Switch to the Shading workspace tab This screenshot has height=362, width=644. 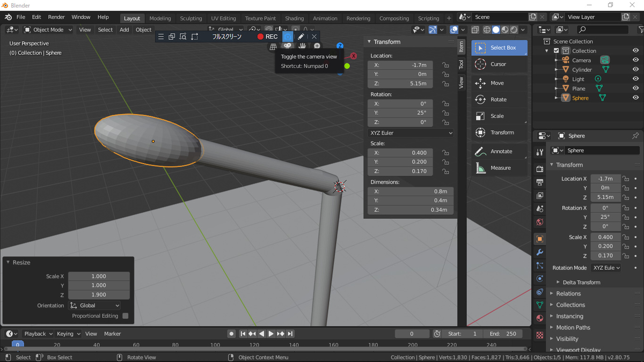tap(294, 18)
